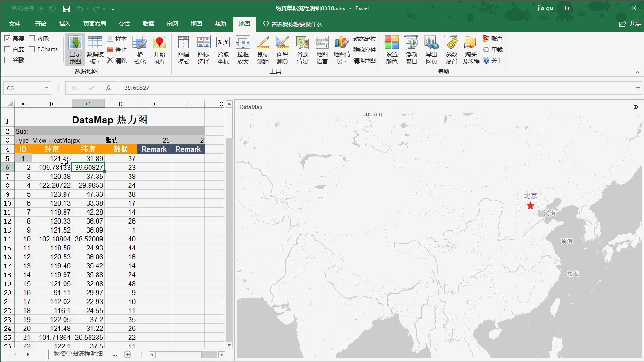
Task: Uncheck the 高德 checkbox
Action: point(7,39)
